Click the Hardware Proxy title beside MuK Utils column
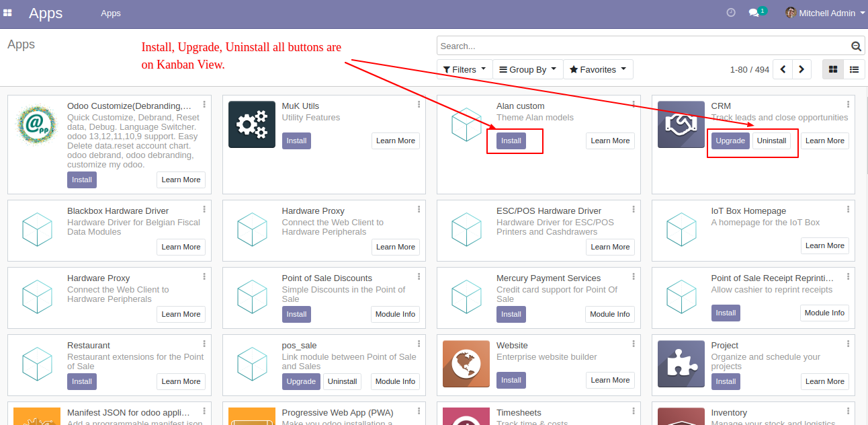Screen dimensions: 868x425 313,211
